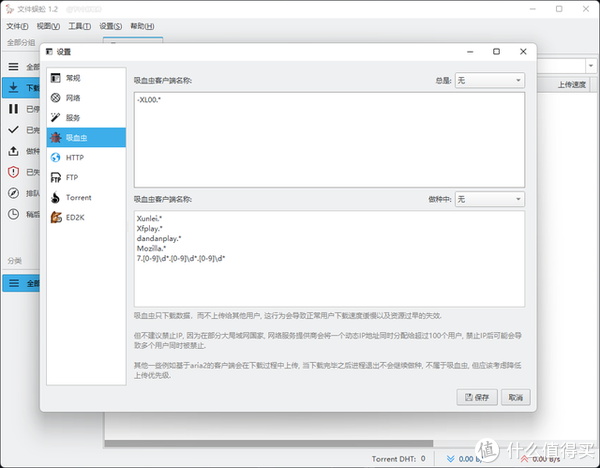This screenshot has width=600, height=468.
Task: Open the FTP settings icon
Action: coord(55,178)
